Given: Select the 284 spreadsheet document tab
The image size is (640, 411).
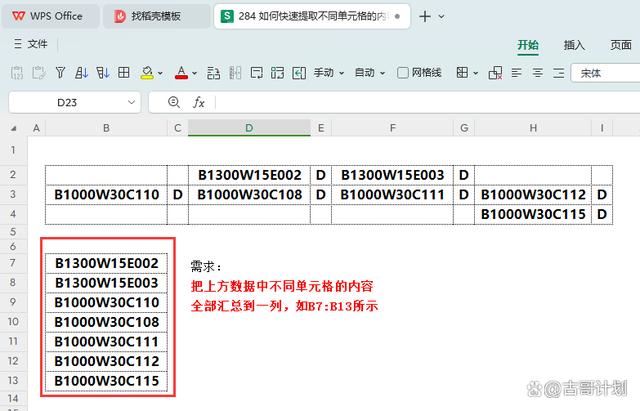Looking at the screenshot, I should pyautogui.click(x=312, y=16).
